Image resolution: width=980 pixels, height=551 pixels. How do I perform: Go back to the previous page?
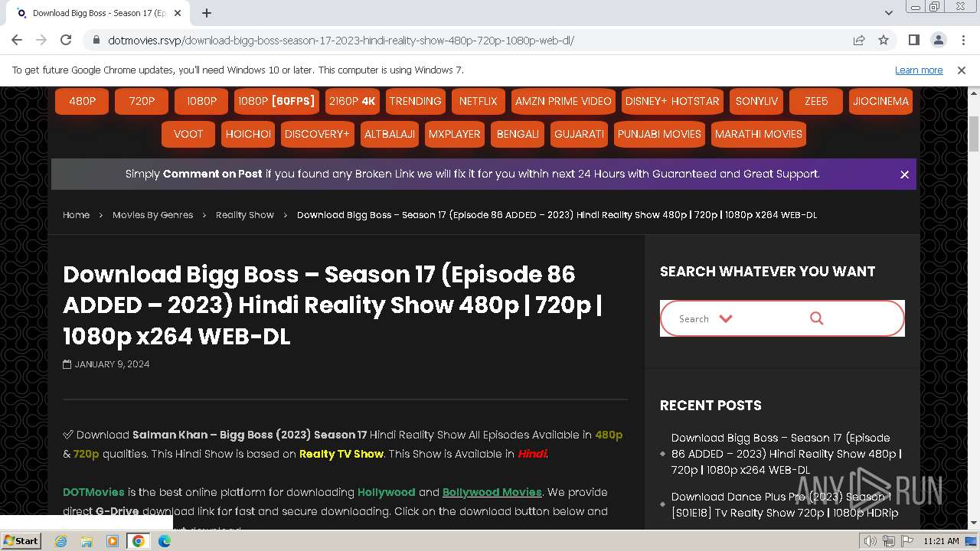pyautogui.click(x=17, y=40)
